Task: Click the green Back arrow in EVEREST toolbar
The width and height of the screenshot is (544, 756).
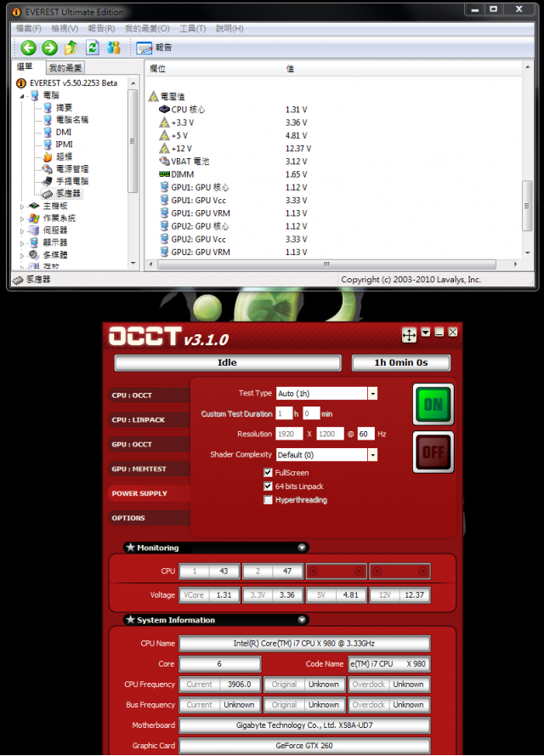Action: tap(28, 48)
